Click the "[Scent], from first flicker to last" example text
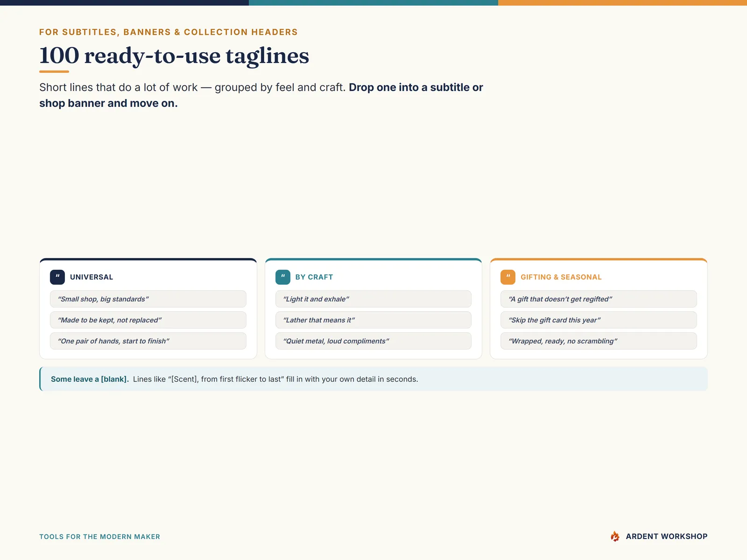 [x=226, y=379]
